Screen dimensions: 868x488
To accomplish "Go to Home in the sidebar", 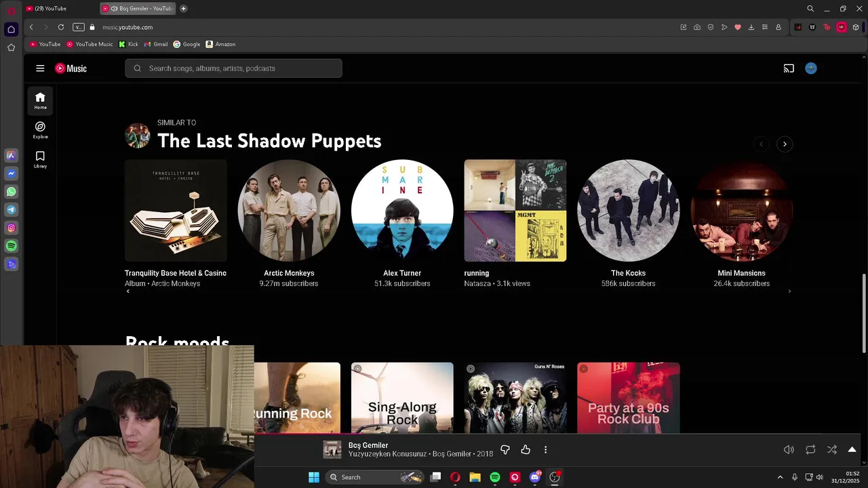I will click(40, 101).
